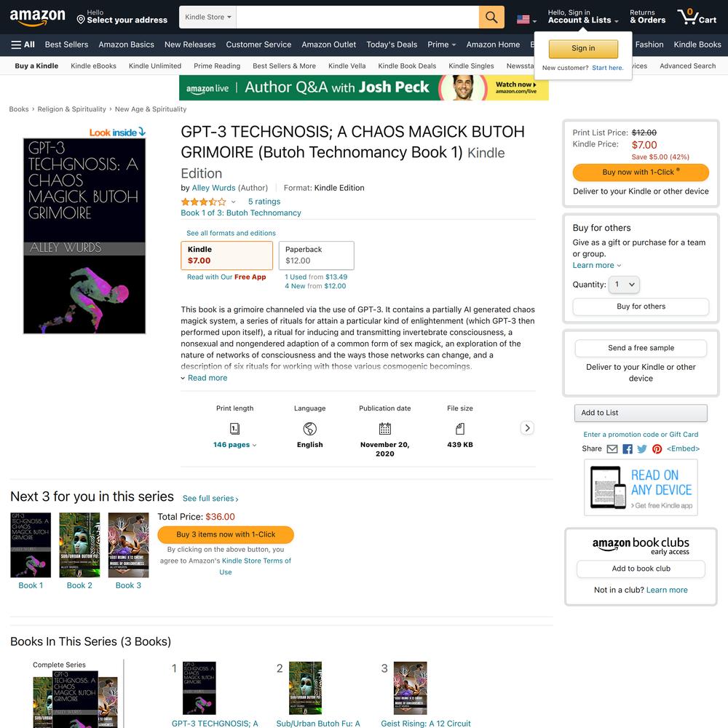Select the Kindle format option
Viewport: 728px width, 728px height.
(x=226, y=256)
